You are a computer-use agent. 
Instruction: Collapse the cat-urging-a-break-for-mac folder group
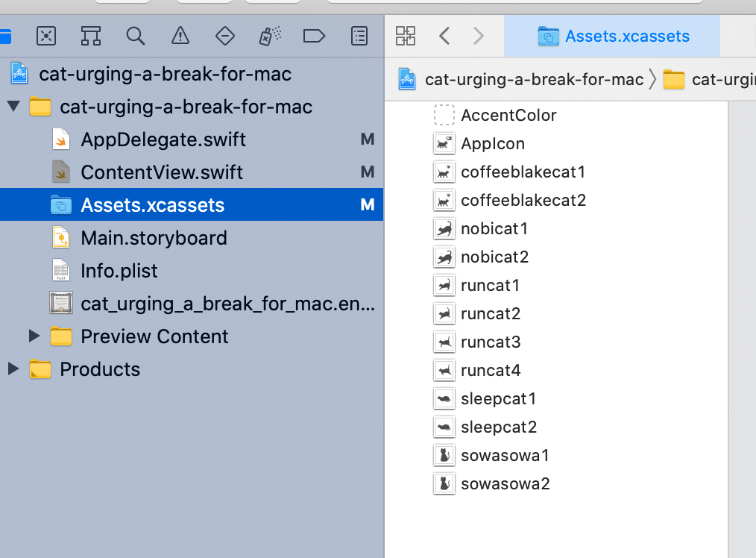[13, 107]
